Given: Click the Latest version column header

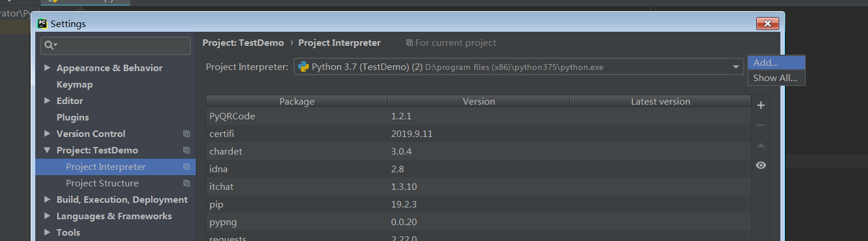Looking at the screenshot, I should pos(660,102).
